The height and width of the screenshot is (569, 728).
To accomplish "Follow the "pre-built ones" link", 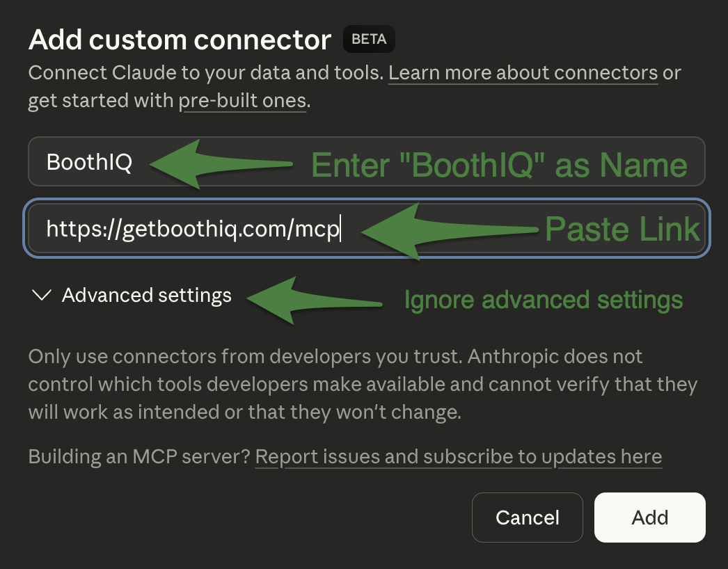I will tap(242, 100).
